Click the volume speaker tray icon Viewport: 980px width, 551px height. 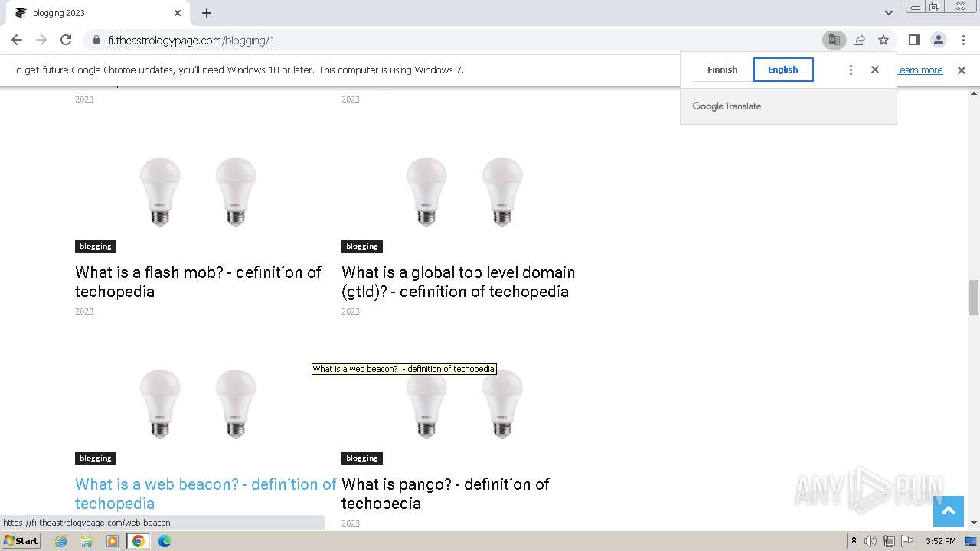(x=871, y=541)
